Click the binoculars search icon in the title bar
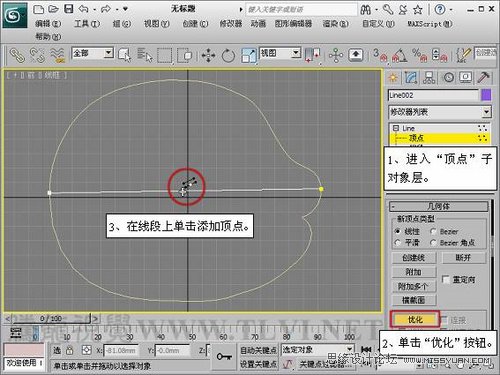Screen dimensions: 500x375 (365, 10)
